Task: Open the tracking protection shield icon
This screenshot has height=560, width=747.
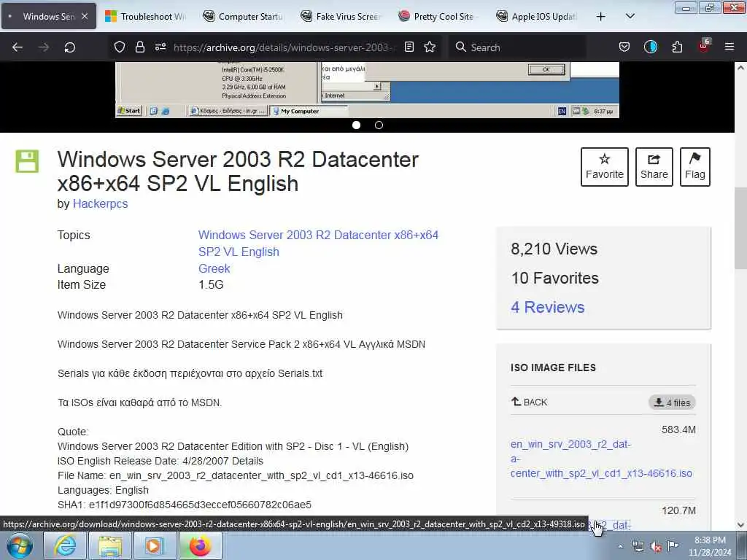Action: click(x=120, y=47)
